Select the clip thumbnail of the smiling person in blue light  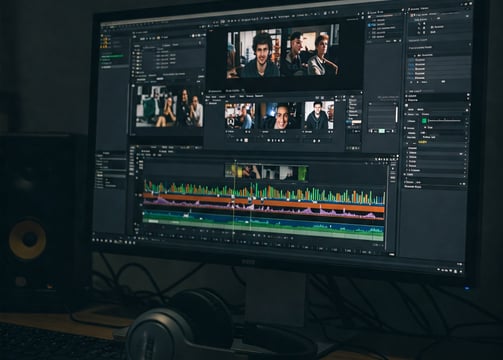point(280,115)
